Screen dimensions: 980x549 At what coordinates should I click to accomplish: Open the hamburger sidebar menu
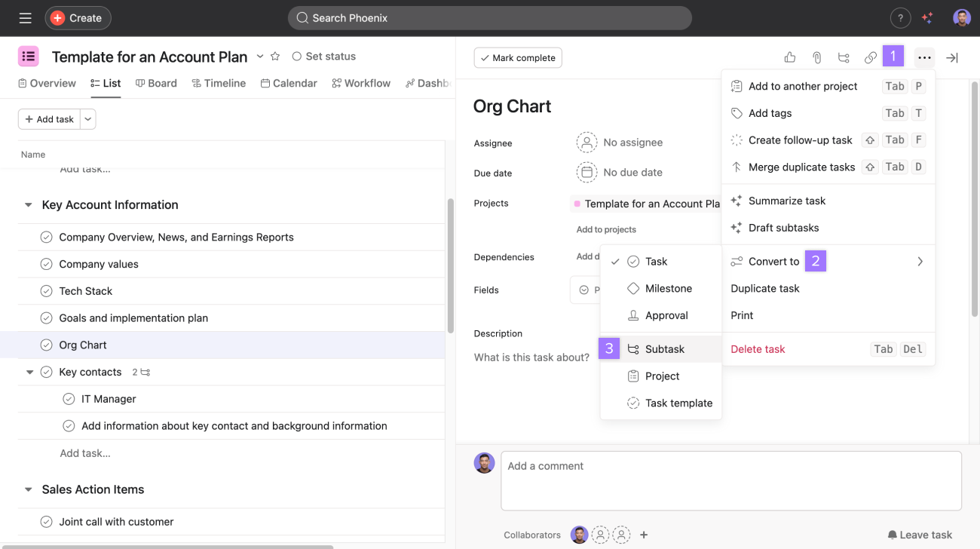[x=25, y=18]
